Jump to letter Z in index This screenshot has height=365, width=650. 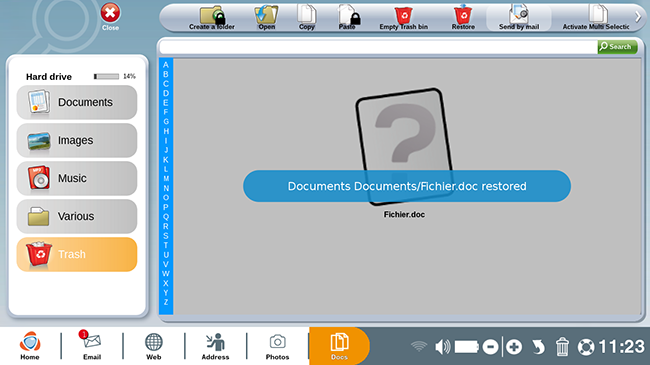tap(166, 302)
